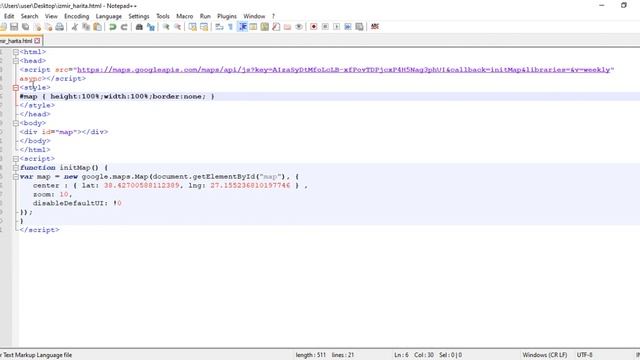Open the Tools menu
Screen dimensions: 640x360
coord(162,16)
